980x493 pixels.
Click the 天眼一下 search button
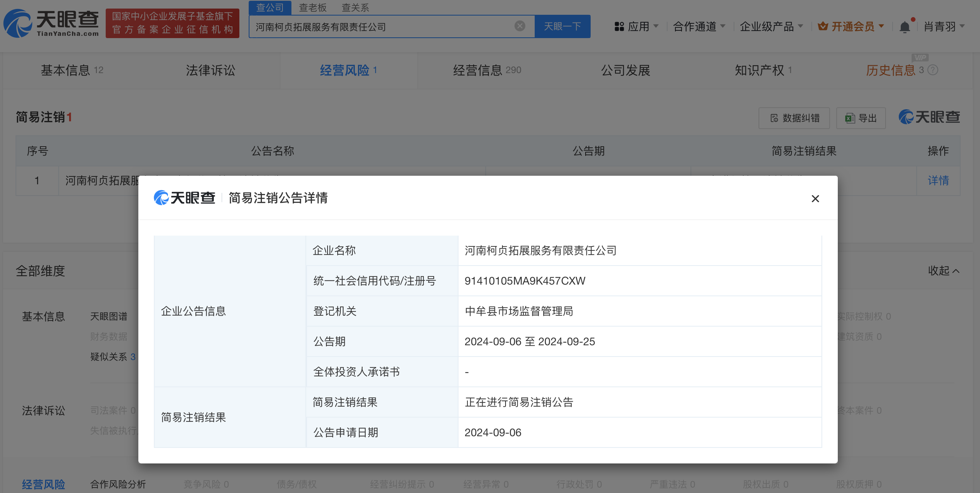[x=562, y=26]
